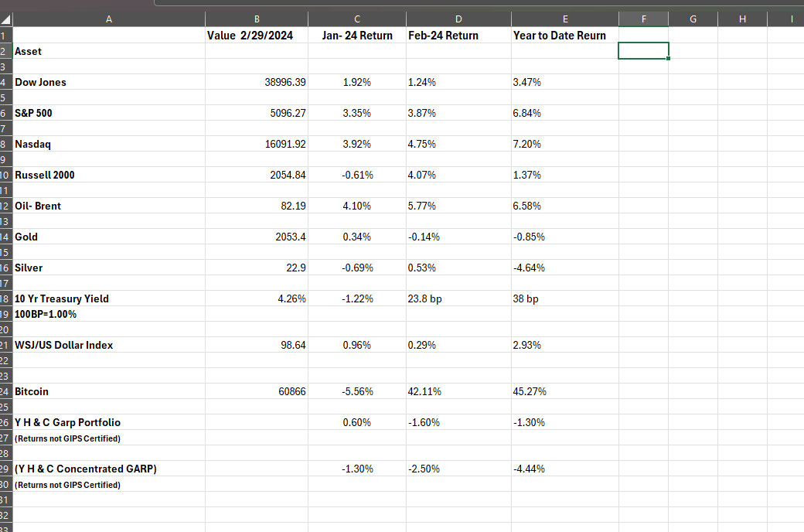Select the 'Russell 2000' cell

[x=109, y=175]
